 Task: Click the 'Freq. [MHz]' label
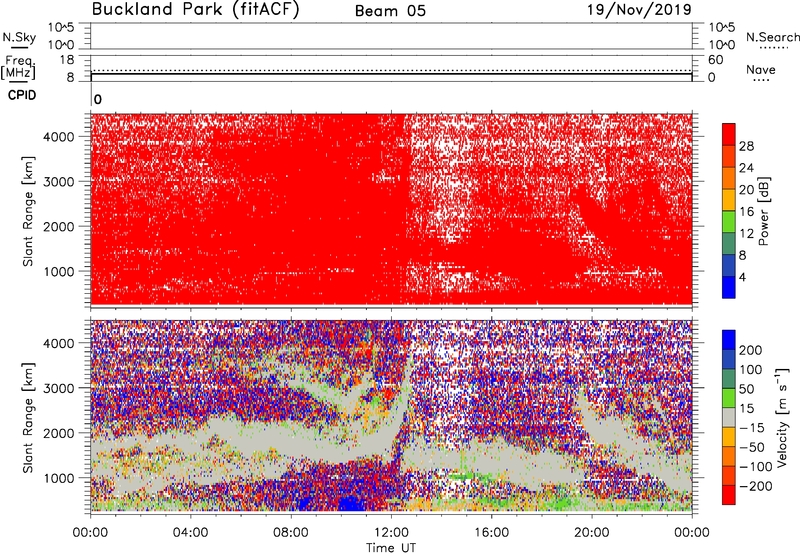pos(18,67)
